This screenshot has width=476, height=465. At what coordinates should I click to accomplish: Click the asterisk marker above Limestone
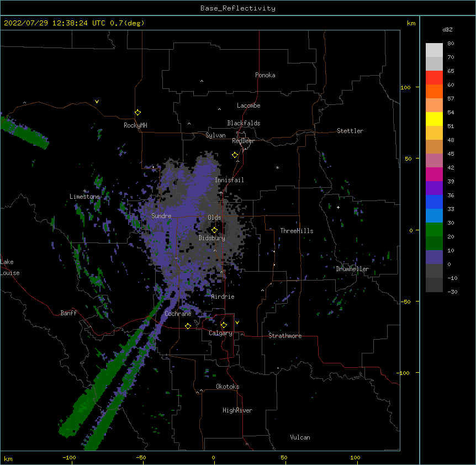pos(84,191)
